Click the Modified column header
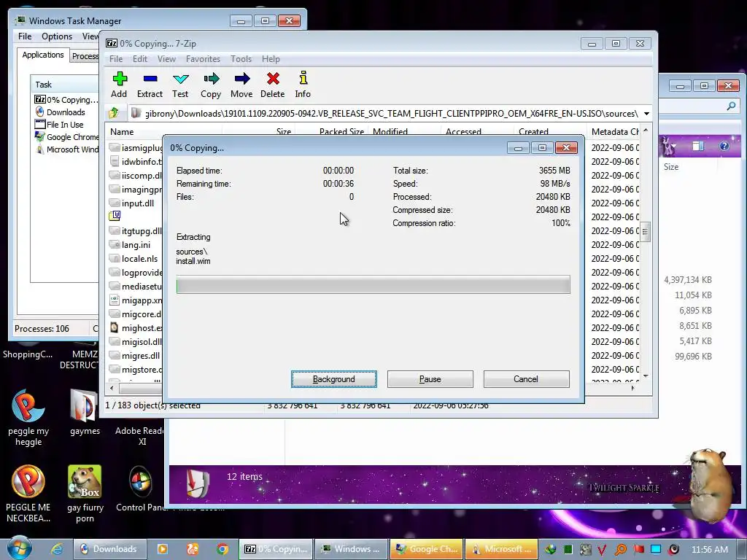The width and height of the screenshot is (747, 560). (x=390, y=132)
